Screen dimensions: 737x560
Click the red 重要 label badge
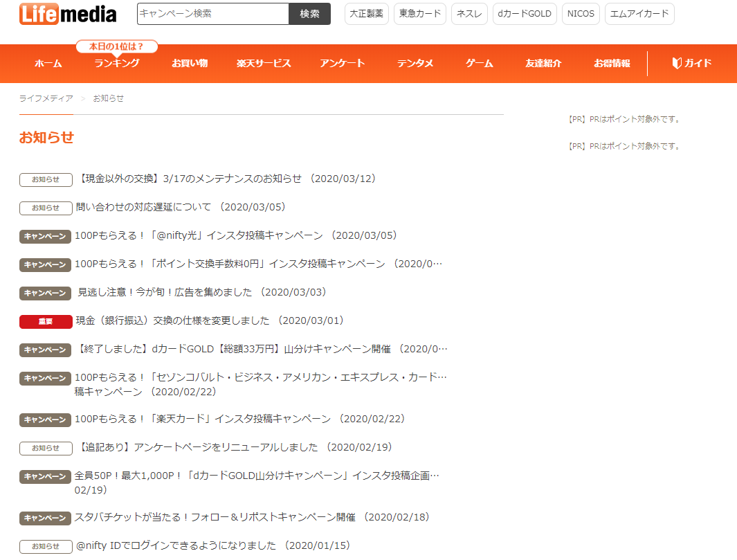click(46, 321)
